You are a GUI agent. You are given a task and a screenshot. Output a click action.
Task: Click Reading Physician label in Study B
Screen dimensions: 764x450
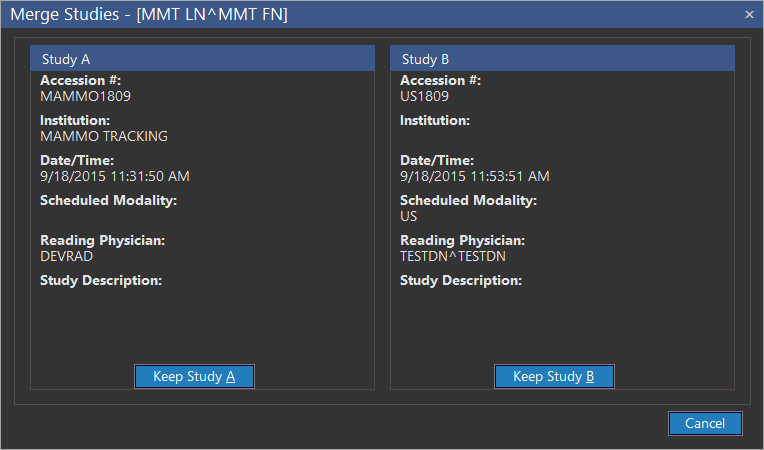click(462, 241)
